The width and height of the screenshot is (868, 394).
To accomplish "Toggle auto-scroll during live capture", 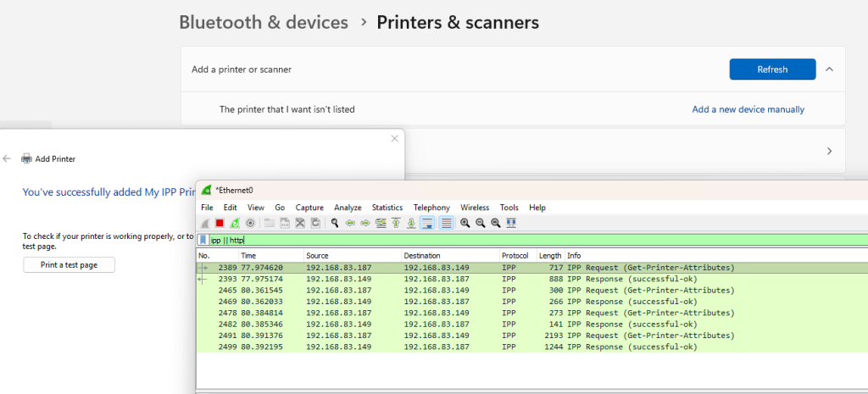I will tap(427, 223).
